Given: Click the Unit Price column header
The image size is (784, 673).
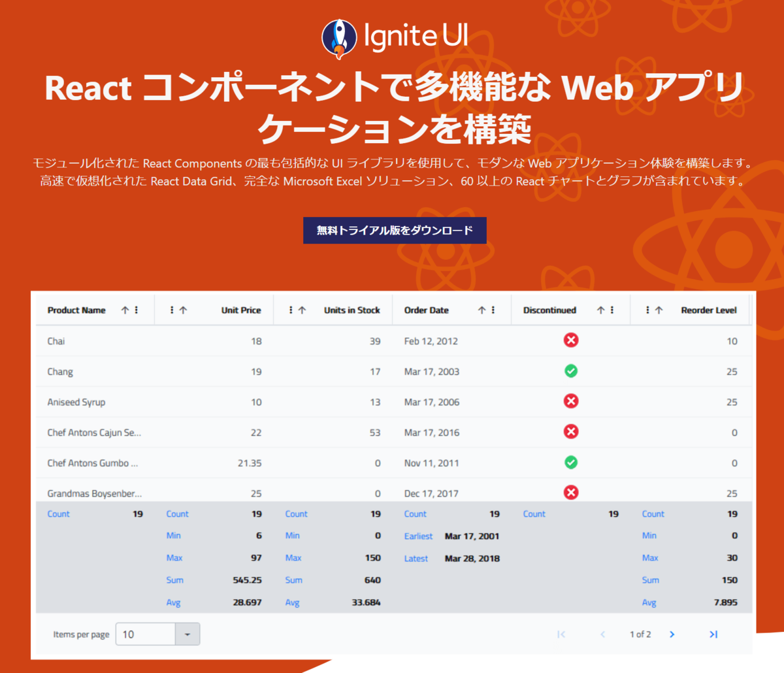Looking at the screenshot, I should click(x=241, y=310).
